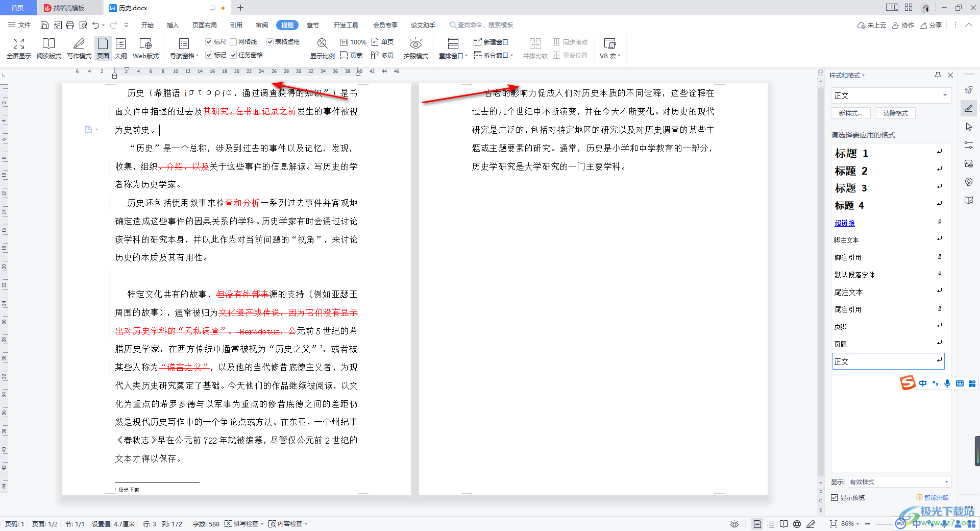This screenshot has width=980, height=531.
Task: Open the 文件 file menu
Action: [19, 25]
